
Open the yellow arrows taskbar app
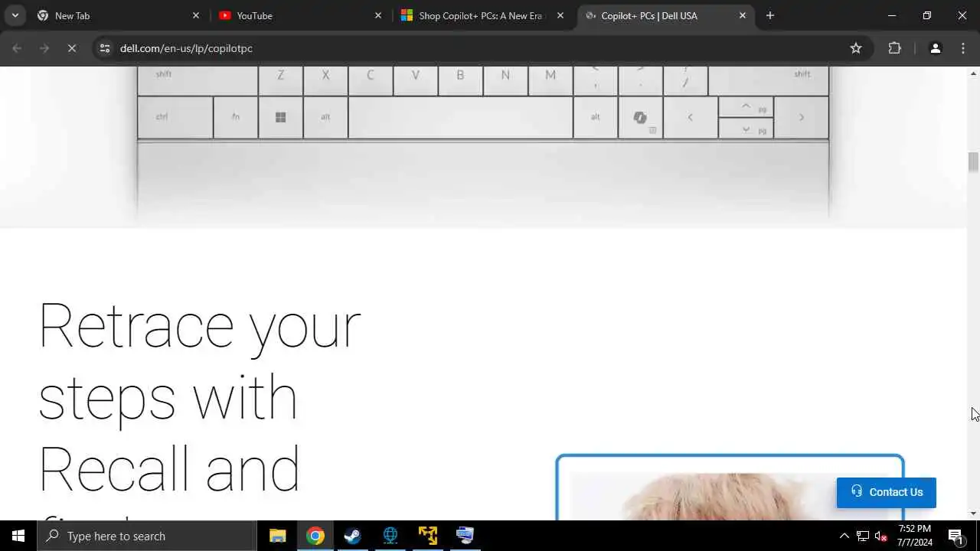(x=428, y=536)
